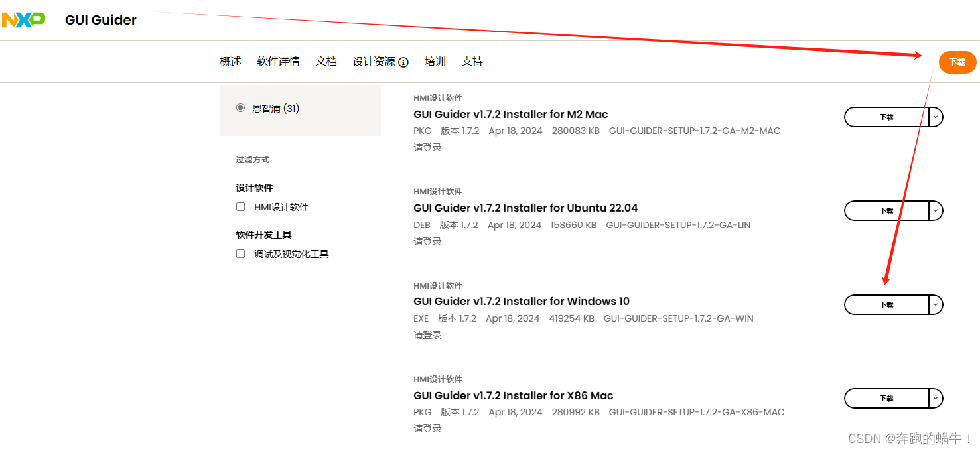Download the M2 Mac installer
The image size is (980, 451).
coord(886,117)
